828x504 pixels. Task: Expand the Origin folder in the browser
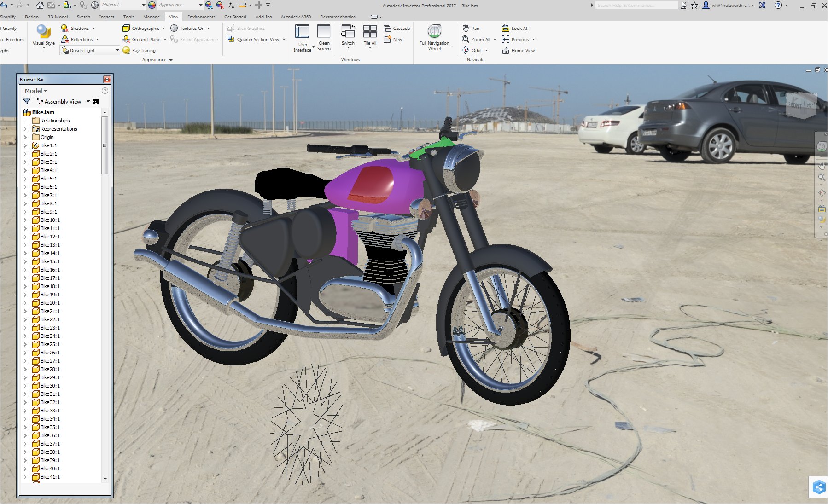click(x=26, y=137)
